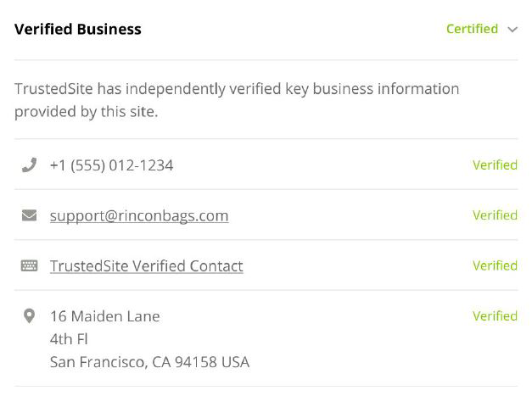
Task: Click Verified status beside the support email
Action: pos(495,215)
